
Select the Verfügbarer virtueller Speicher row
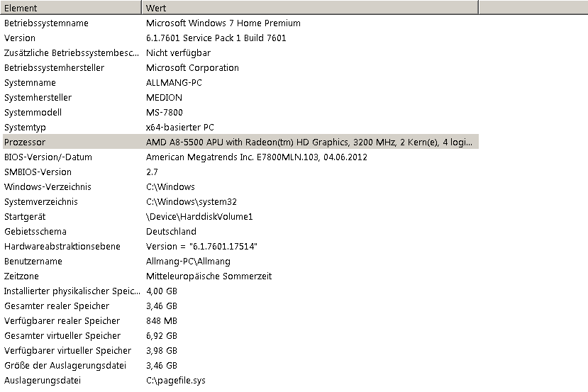(67, 351)
